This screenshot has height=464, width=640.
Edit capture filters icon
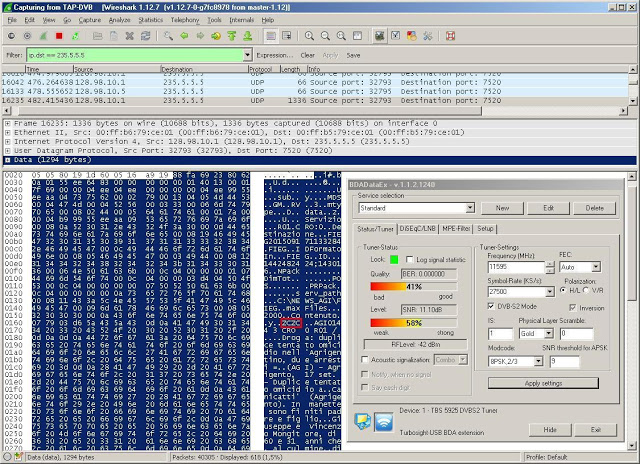pos(379,36)
